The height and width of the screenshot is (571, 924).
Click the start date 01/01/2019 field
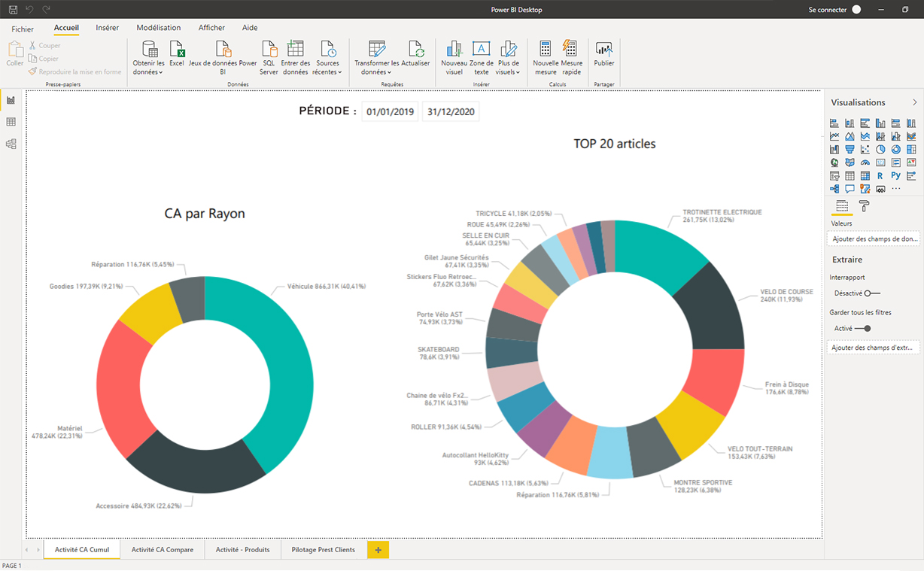390,112
